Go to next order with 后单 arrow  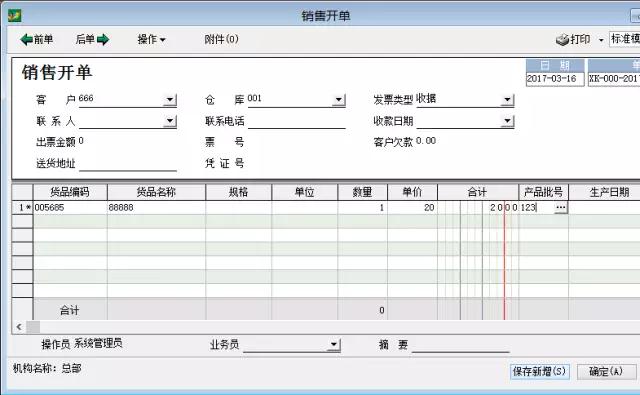pyautogui.click(x=92, y=40)
